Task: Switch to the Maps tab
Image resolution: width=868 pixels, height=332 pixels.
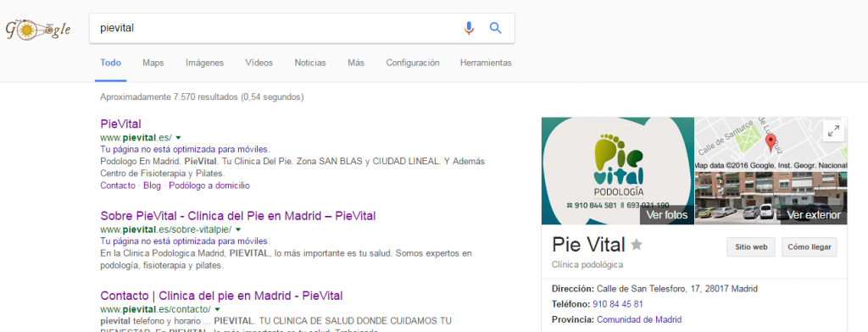Action: pyautogui.click(x=153, y=63)
